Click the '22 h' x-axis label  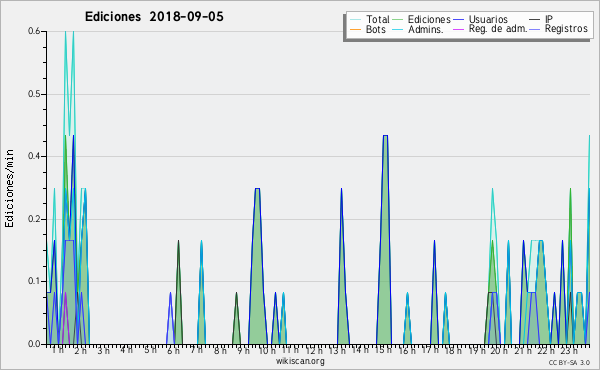546,350
